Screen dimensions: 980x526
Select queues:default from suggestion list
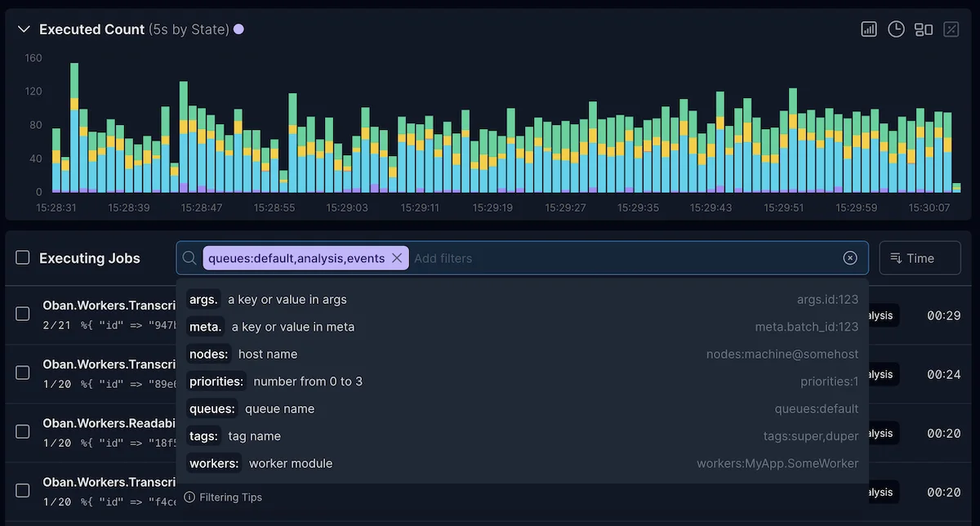pos(817,408)
